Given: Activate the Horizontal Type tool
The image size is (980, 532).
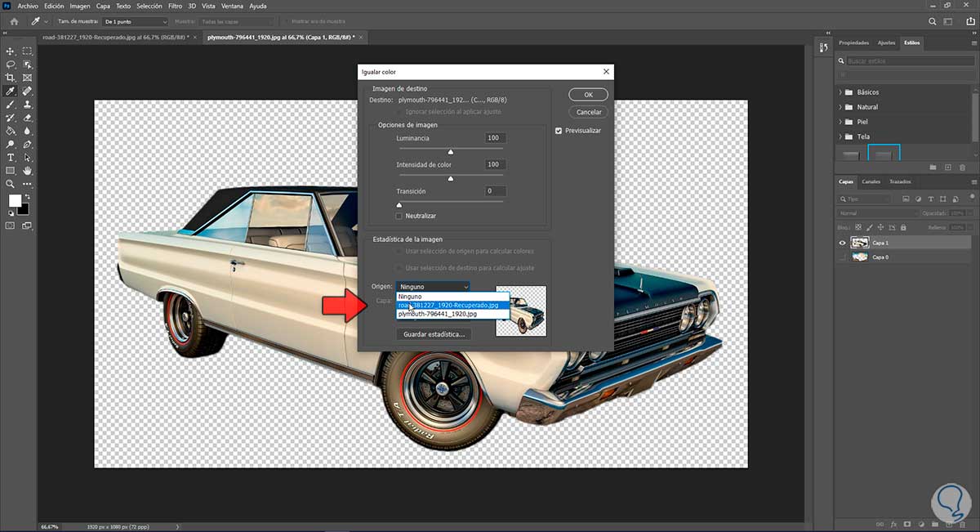Looking at the screenshot, I should tap(11, 157).
